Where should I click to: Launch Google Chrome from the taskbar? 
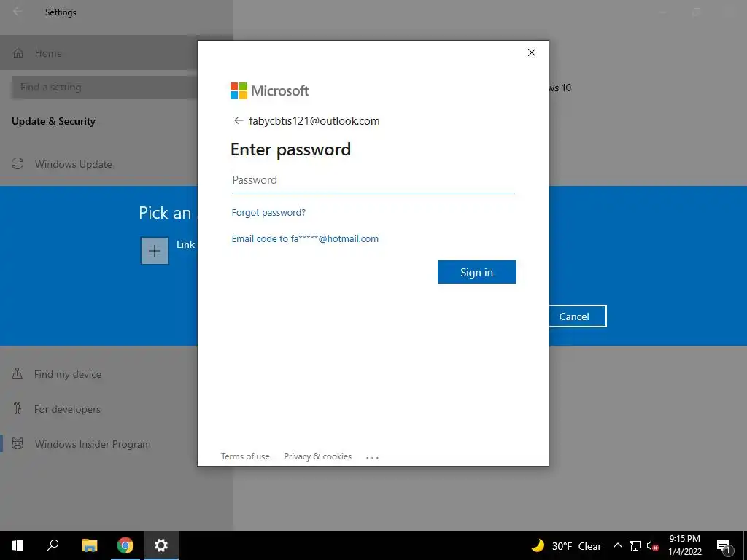[x=125, y=545]
